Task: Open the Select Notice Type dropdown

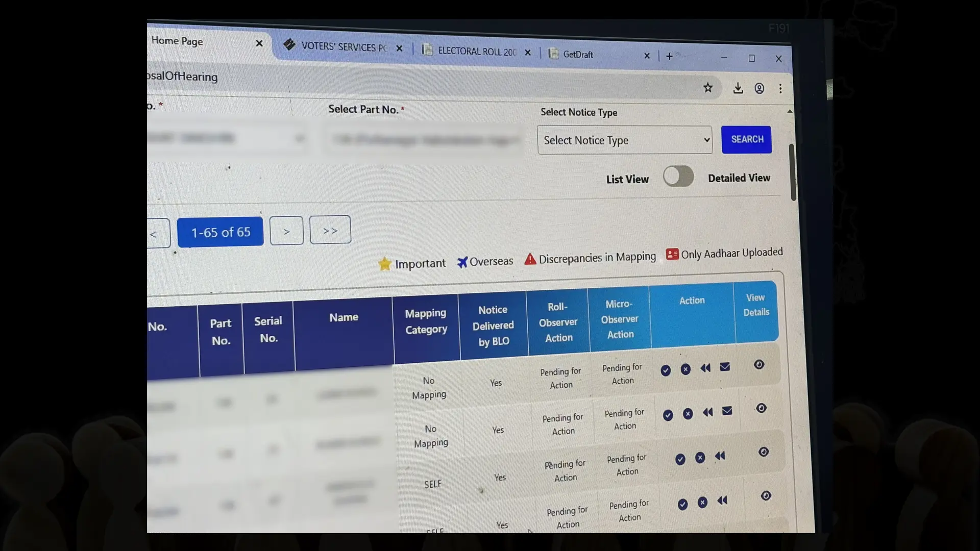Action: coord(624,140)
